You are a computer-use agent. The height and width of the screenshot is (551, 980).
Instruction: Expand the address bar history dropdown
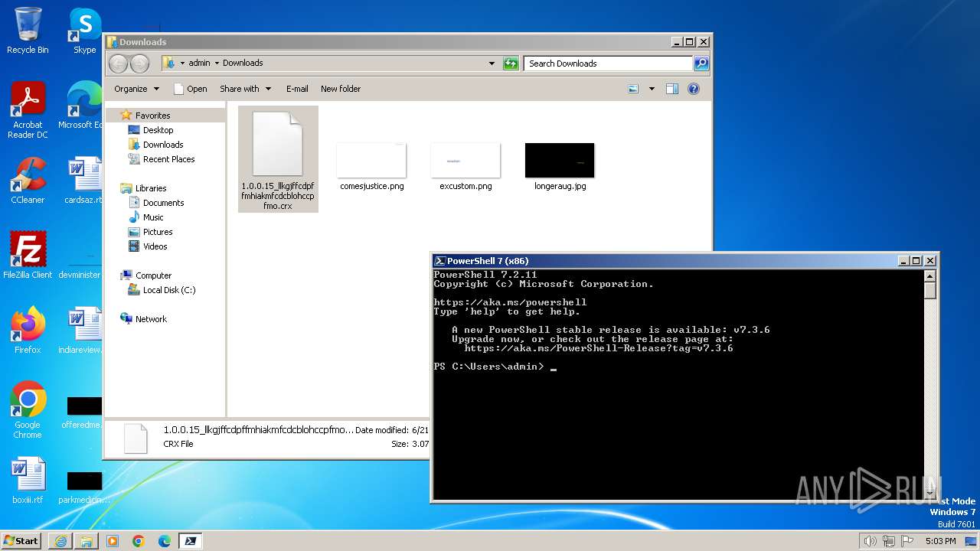pyautogui.click(x=492, y=64)
